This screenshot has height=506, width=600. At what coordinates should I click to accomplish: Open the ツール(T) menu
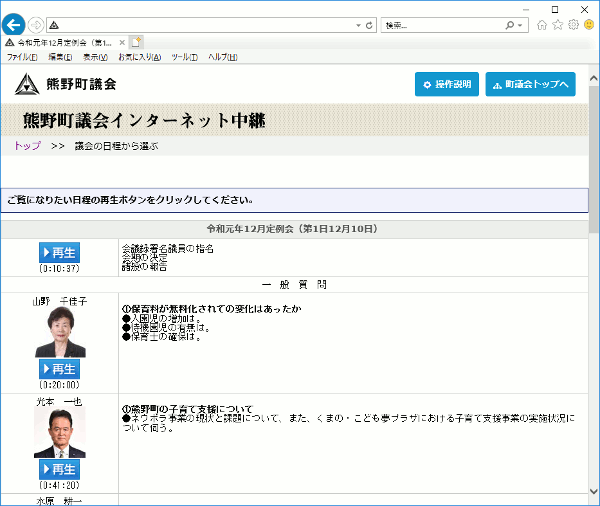(x=184, y=57)
